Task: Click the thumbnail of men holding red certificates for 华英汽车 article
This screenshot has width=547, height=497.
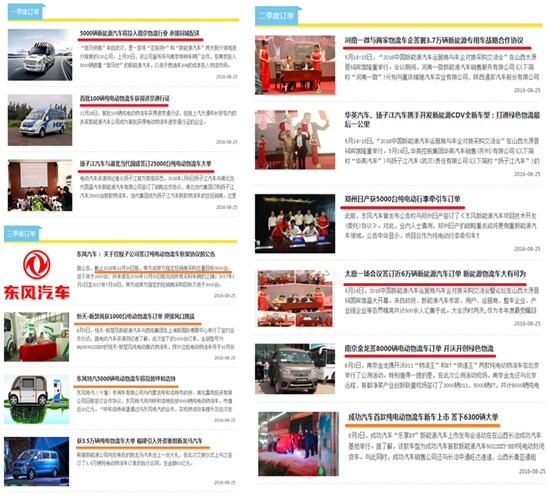Action: (295, 140)
